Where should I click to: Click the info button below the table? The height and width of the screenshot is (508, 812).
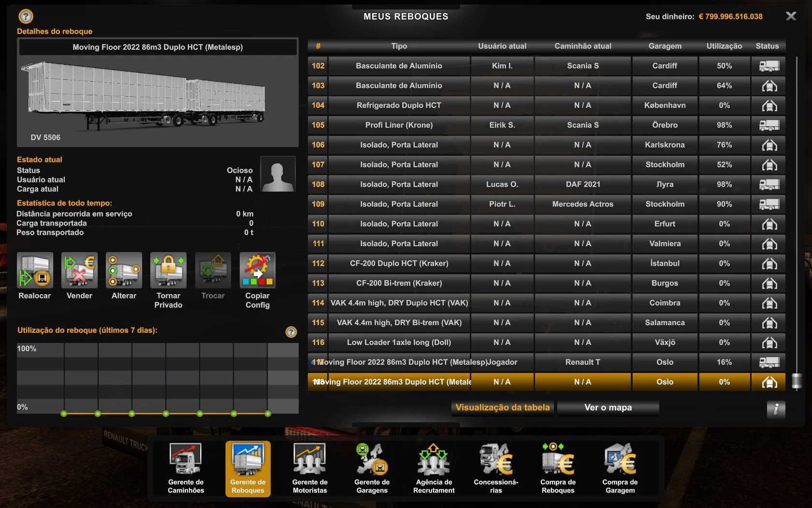tap(776, 409)
